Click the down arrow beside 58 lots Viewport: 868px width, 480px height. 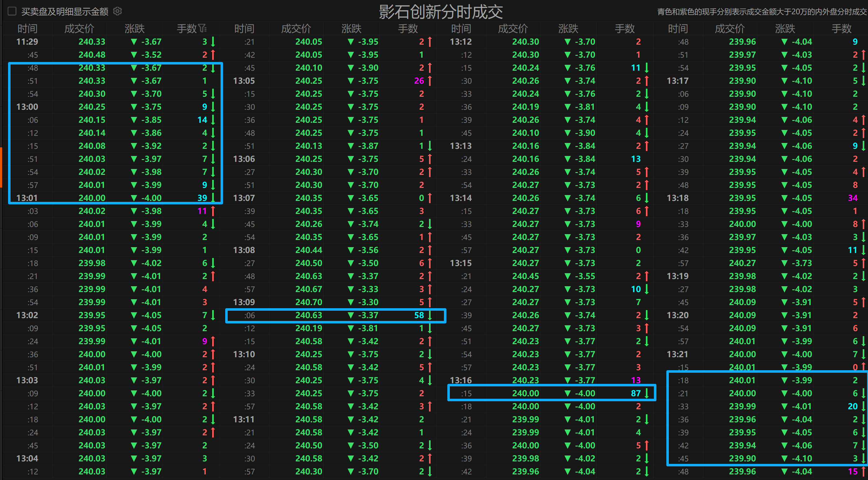tap(430, 315)
